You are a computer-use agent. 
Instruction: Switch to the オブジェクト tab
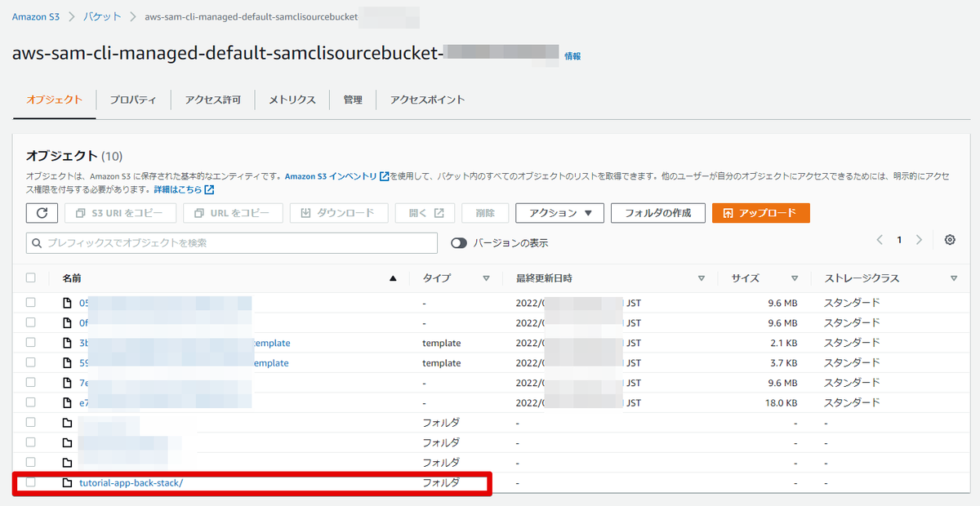tap(54, 100)
